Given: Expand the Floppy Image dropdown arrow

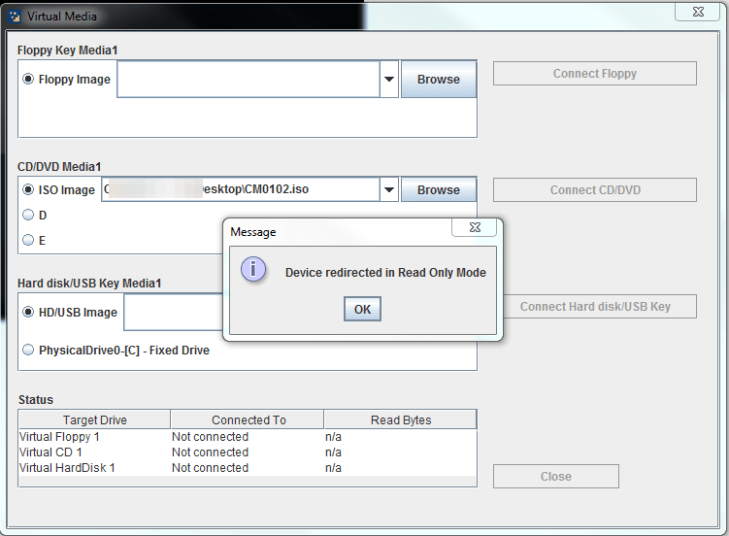Looking at the screenshot, I should pos(389,80).
